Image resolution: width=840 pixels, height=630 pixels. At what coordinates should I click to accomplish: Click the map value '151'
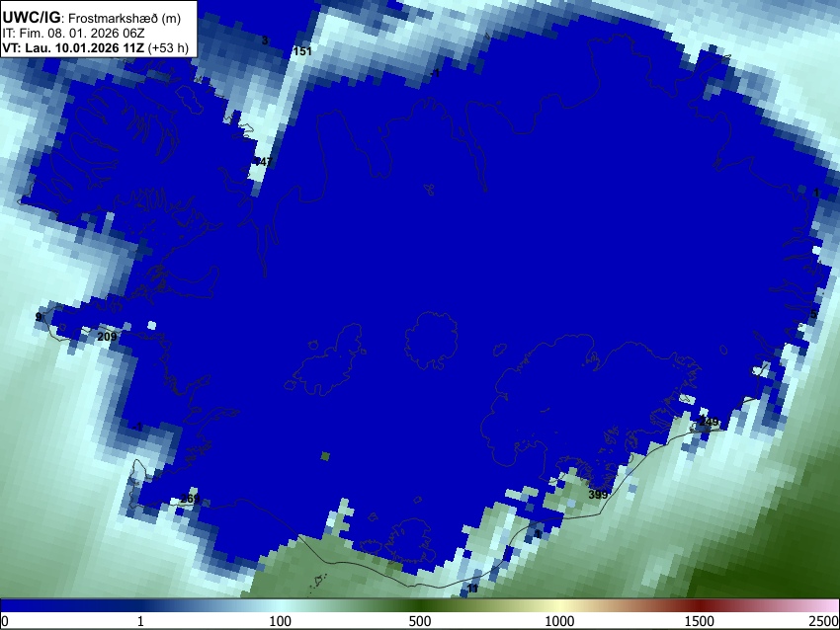click(302, 51)
